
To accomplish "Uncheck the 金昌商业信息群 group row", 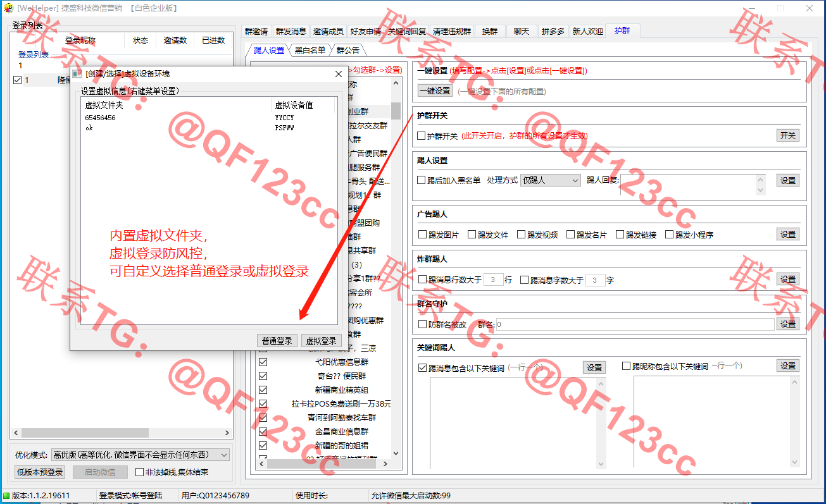I will click(x=263, y=432).
